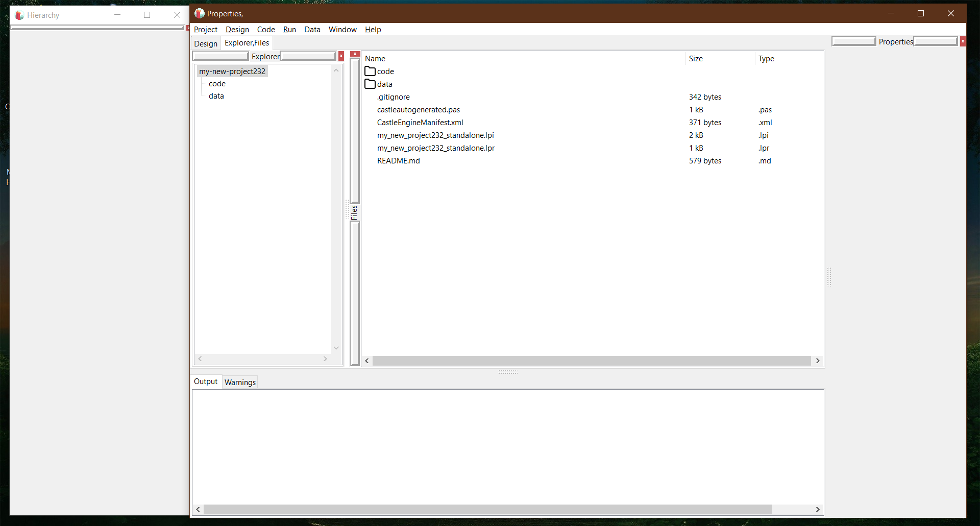Click the right arrow of the files horizontal scrollbar
The image size is (980, 526).
(x=818, y=361)
